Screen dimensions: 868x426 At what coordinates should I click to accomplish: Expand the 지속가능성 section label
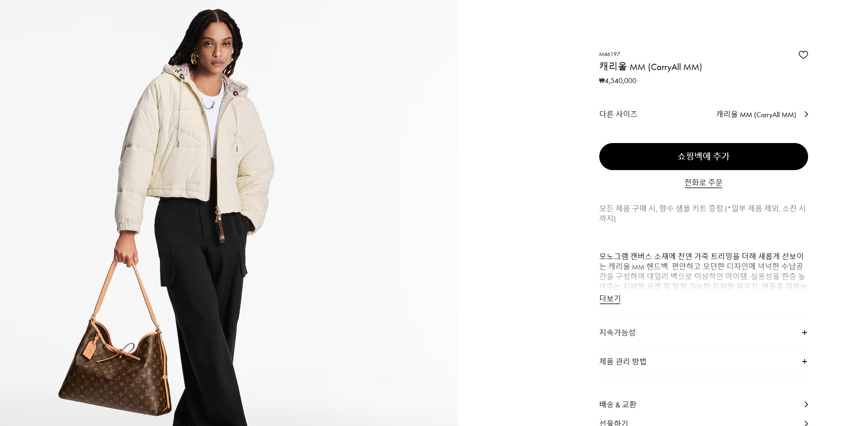617,332
